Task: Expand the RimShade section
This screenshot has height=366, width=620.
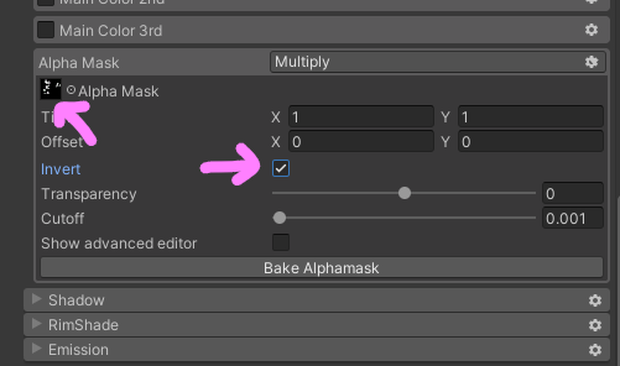Action: (36, 324)
